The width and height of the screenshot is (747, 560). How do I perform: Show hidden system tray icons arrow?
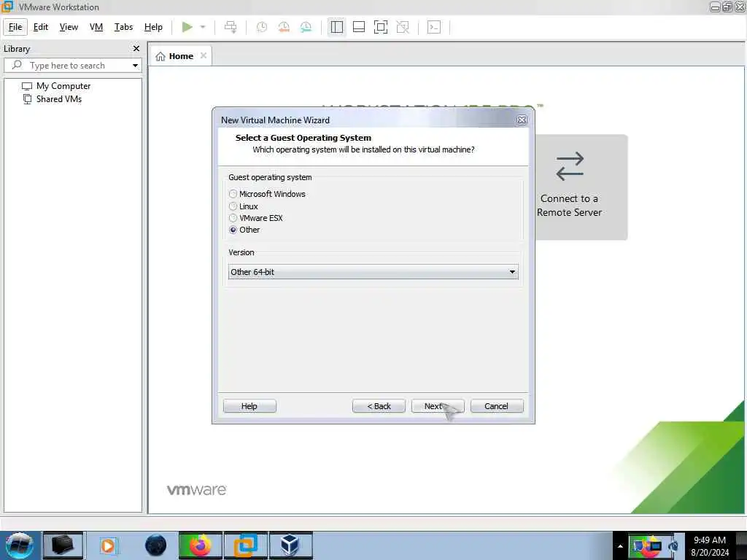620,545
